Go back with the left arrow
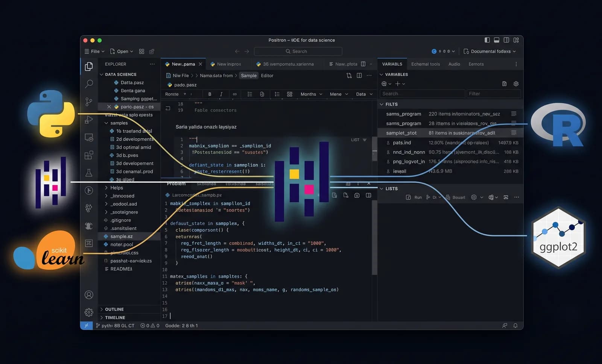Image resolution: width=602 pixels, height=364 pixels. [237, 52]
